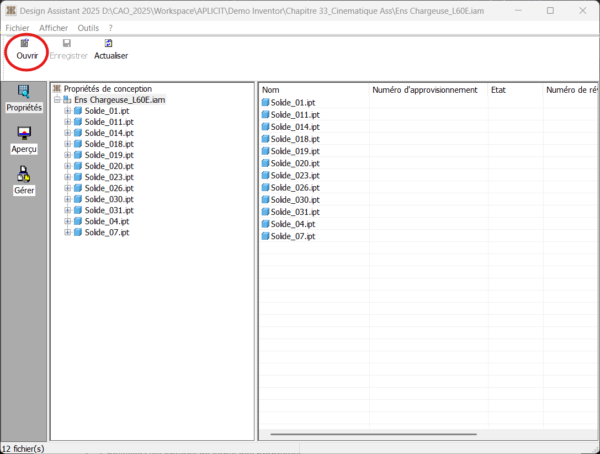This screenshot has height=454, width=600.
Task: Expand the Solide_031.ipt tree node
Action: [x=67, y=210]
